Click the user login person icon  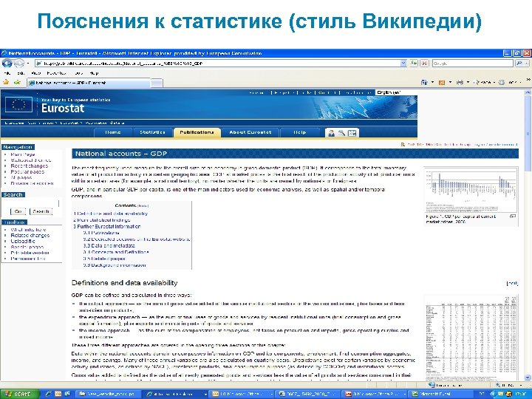tap(331, 133)
